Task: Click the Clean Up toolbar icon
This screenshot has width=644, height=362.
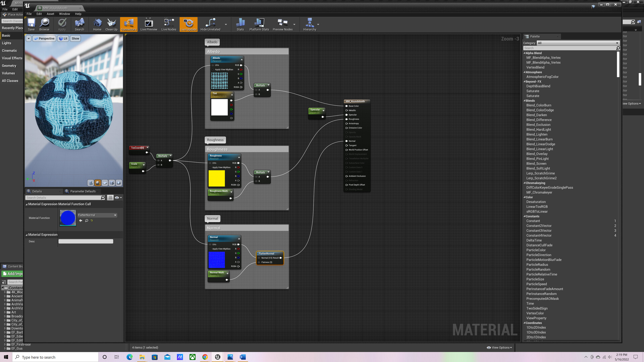Action: point(111,24)
